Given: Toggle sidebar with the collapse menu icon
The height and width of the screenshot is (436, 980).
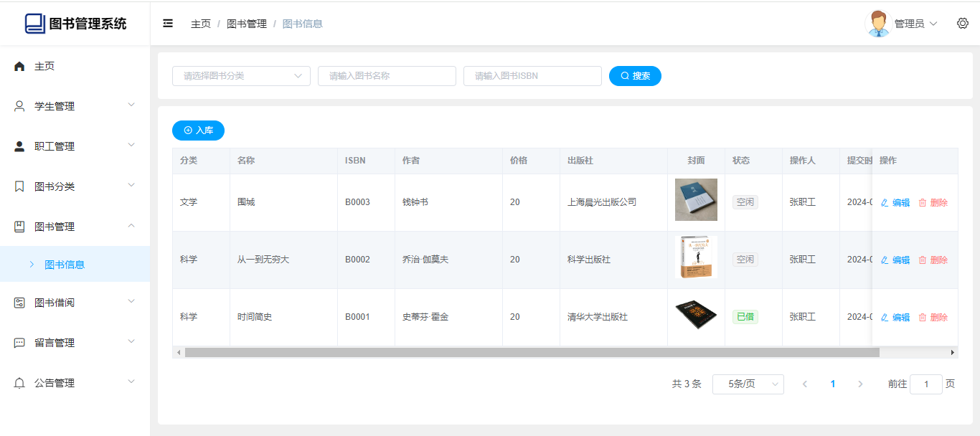Looking at the screenshot, I should (x=168, y=24).
